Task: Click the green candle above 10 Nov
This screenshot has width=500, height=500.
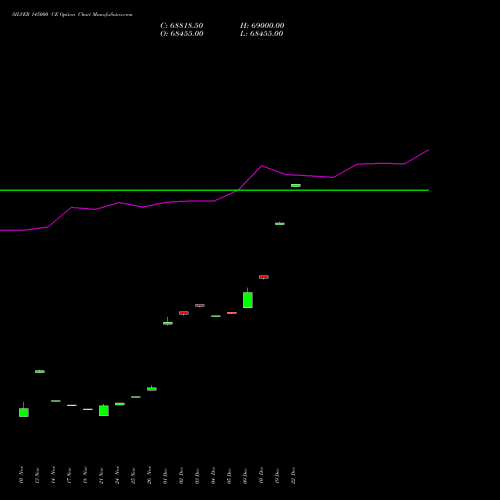Action: [24, 412]
